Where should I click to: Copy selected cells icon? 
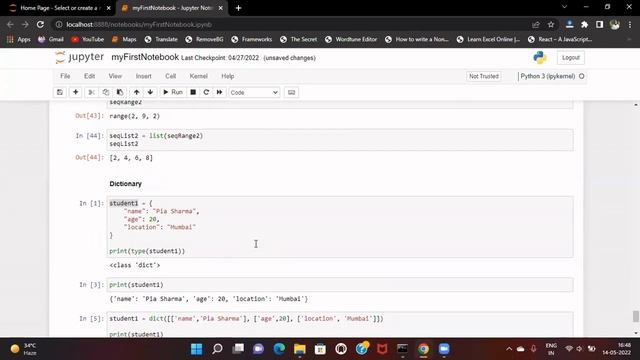(106, 92)
